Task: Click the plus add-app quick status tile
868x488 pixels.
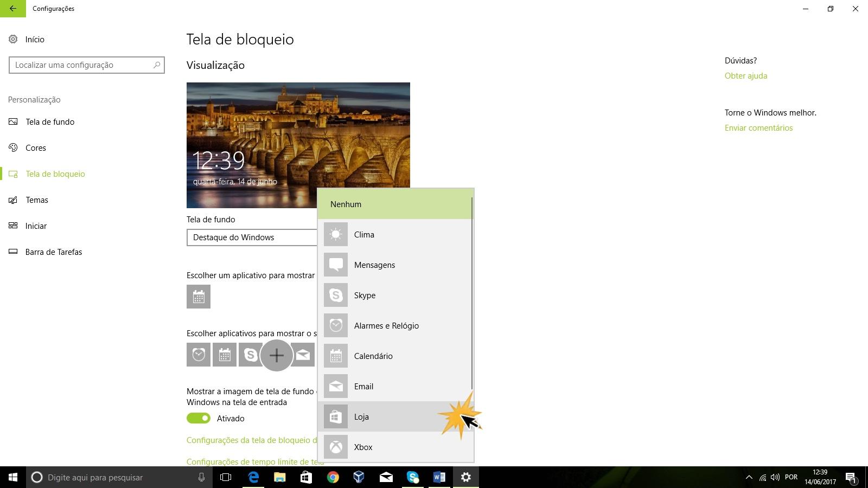Action: (x=277, y=355)
